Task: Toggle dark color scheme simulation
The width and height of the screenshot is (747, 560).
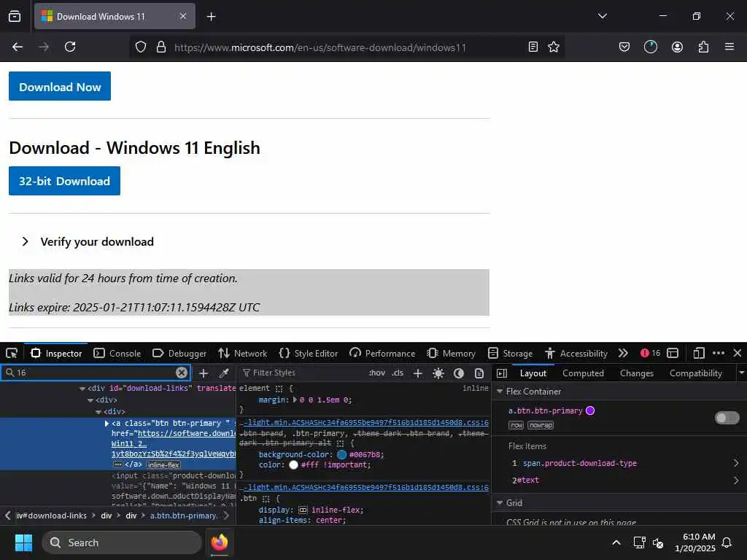Action: tap(459, 373)
